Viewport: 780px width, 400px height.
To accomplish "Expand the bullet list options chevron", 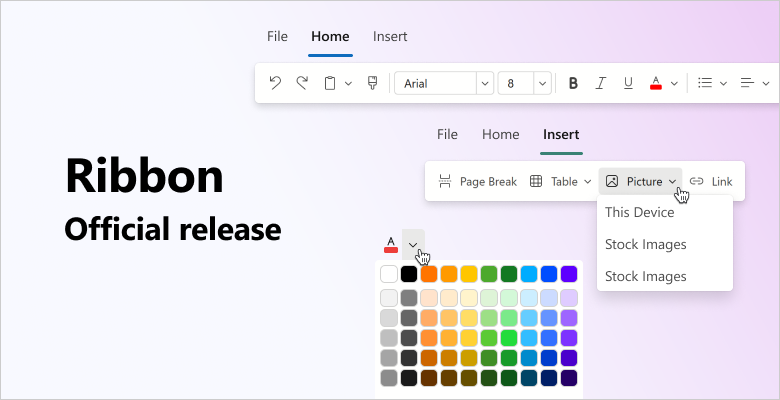I will [723, 84].
